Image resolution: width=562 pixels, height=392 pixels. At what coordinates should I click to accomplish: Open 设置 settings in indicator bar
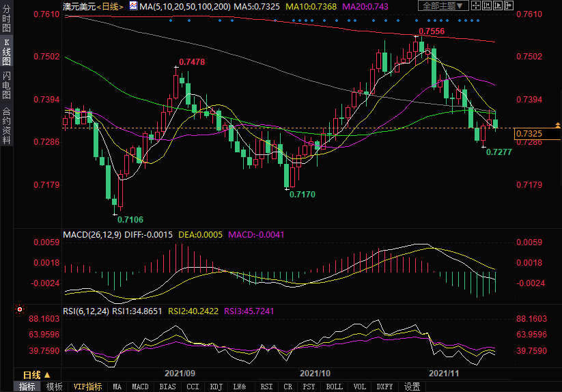(x=412, y=387)
